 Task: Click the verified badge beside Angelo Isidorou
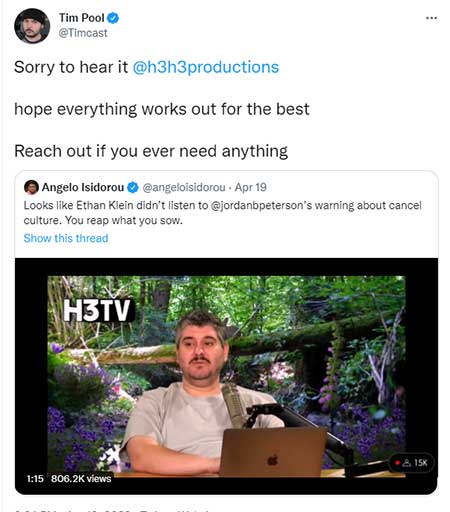133,188
